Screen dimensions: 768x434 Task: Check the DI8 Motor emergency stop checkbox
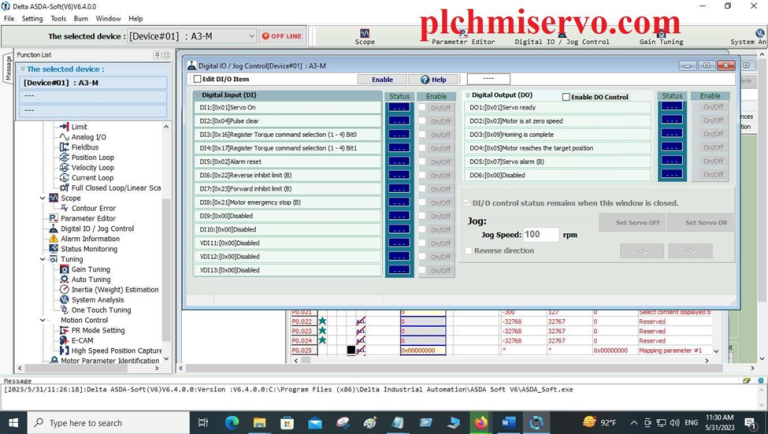(422, 202)
